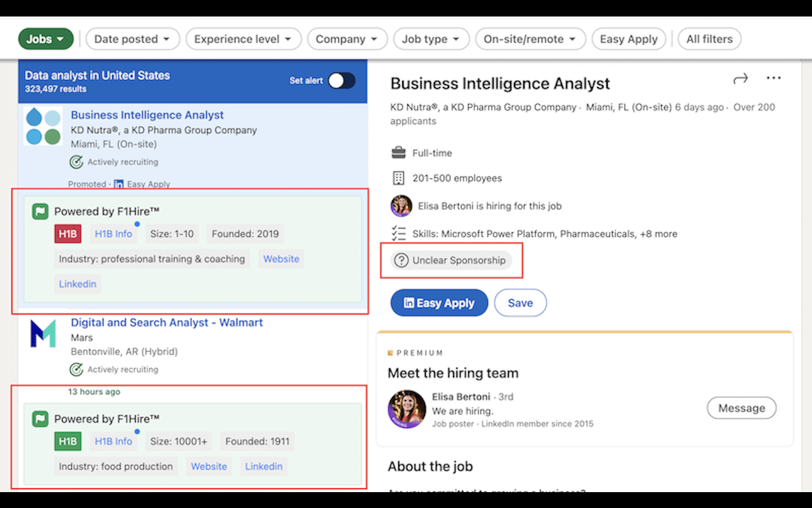
Task: Open Business Intelligence Analyst job listing
Action: (x=147, y=115)
